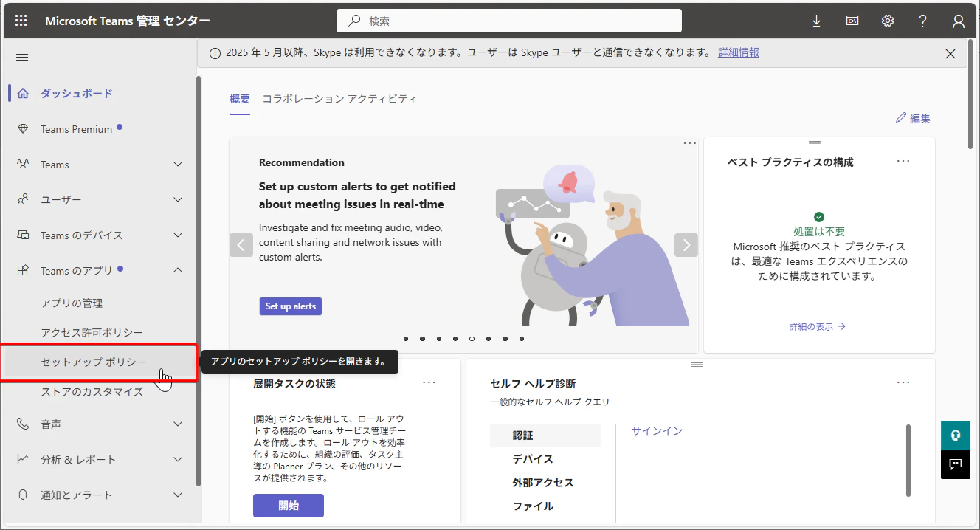Show next recommendation slide arrow
Viewport: 980px width, 530px height.
[686, 244]
